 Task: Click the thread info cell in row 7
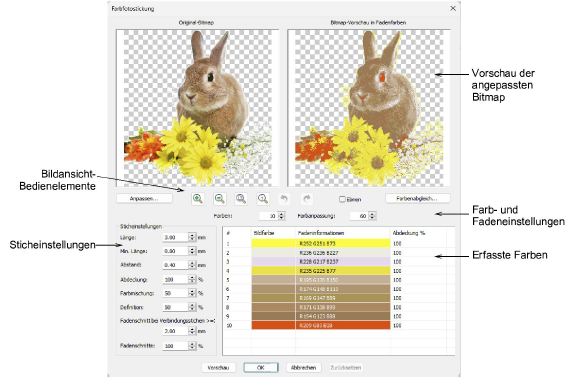tap(343, 298)
